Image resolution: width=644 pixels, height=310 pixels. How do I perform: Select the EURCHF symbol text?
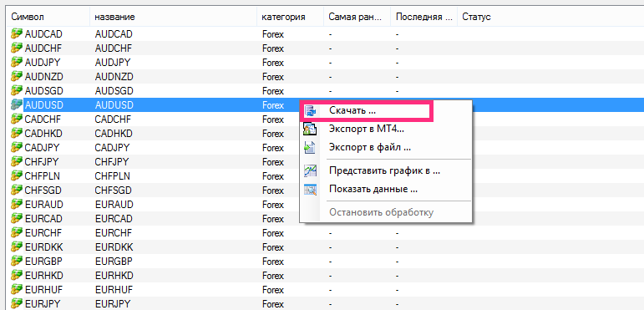[x=43, y=233]
